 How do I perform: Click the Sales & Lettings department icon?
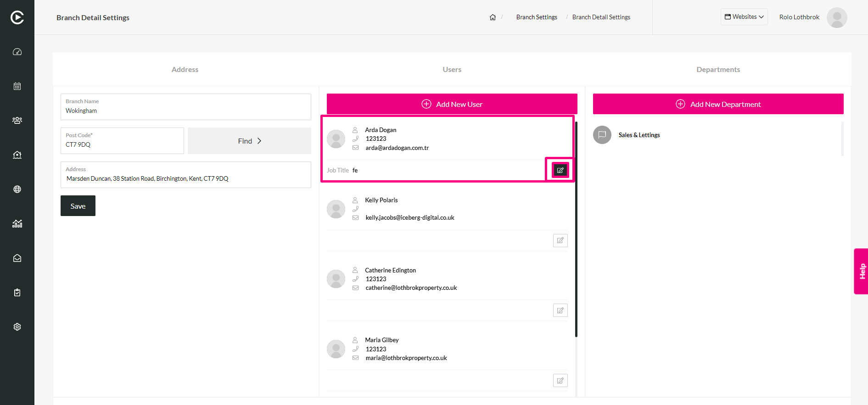point(602,135)
